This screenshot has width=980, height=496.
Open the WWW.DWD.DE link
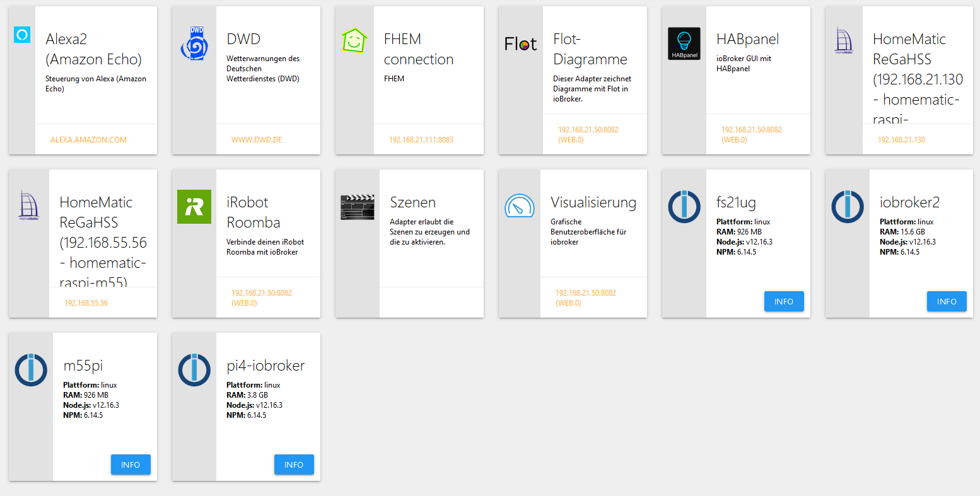[x=257, y=140]
